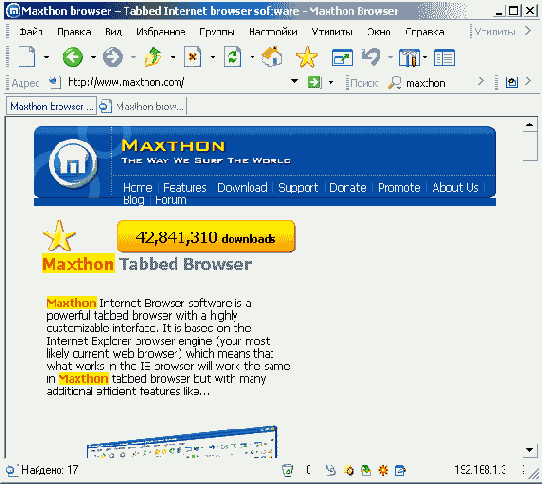
Task: Open the About Us link
Action: (x=456, y=187)
